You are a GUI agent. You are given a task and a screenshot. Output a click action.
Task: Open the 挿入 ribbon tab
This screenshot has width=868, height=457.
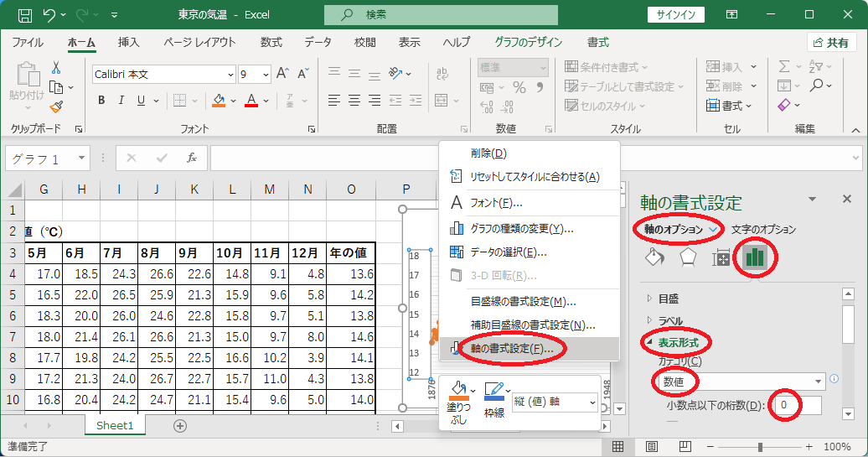click(128, 43)
